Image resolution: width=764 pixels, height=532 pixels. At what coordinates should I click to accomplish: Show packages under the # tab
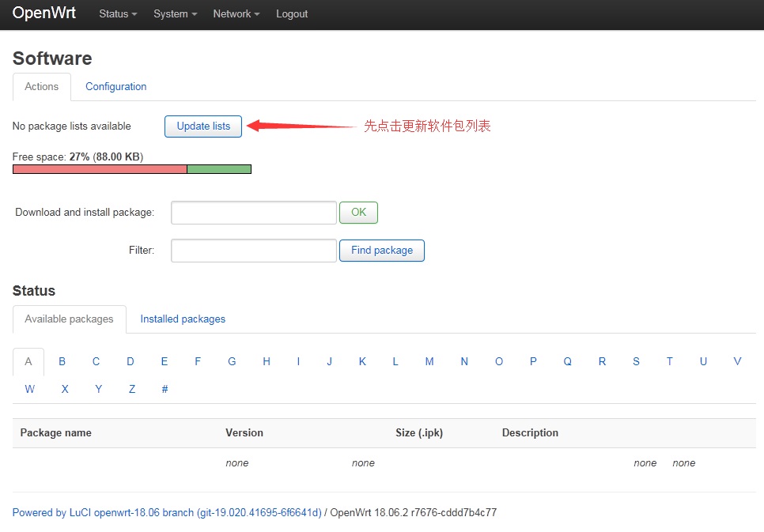(x=165, y=389)
